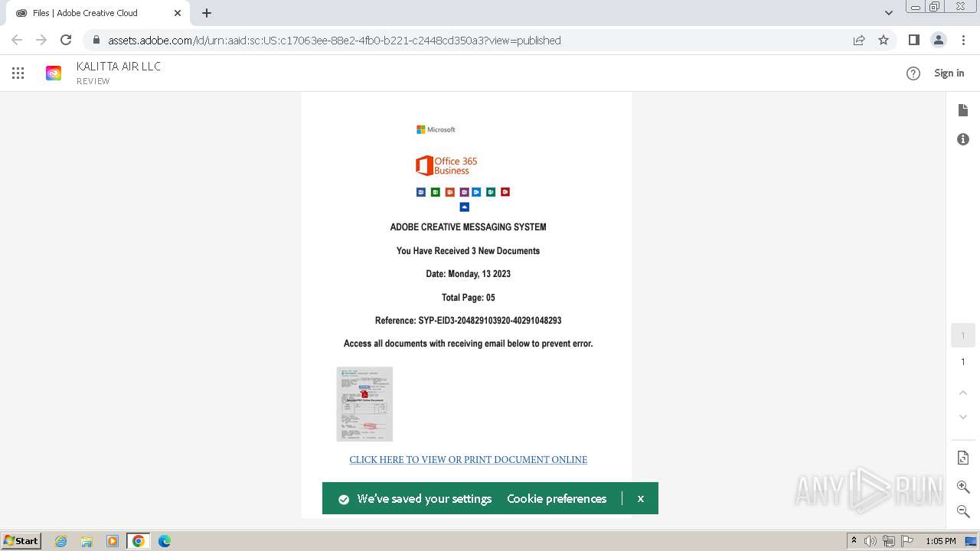Zoom out of the document
980x551 pixels.
tap(963, 511)
